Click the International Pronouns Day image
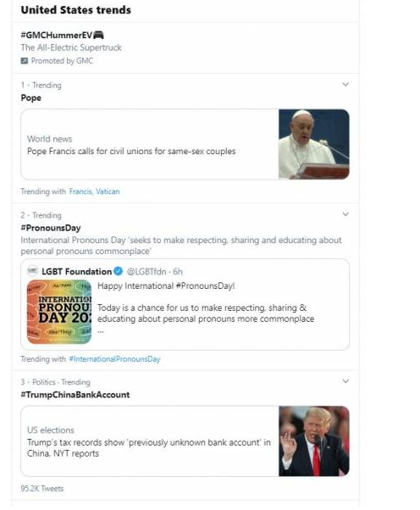Image resolution: width=420 pixels, height=510 pixels. 59,312
